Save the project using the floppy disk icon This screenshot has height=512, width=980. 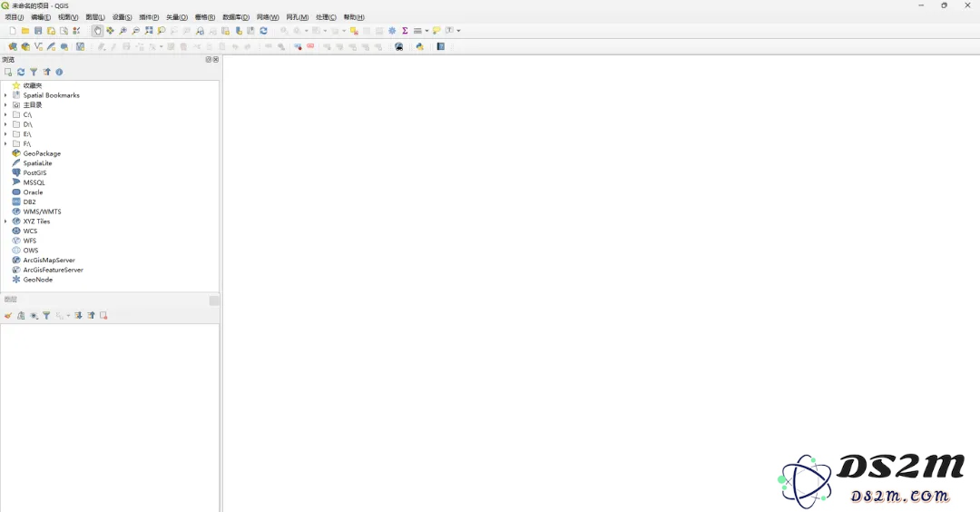[38, 31]
